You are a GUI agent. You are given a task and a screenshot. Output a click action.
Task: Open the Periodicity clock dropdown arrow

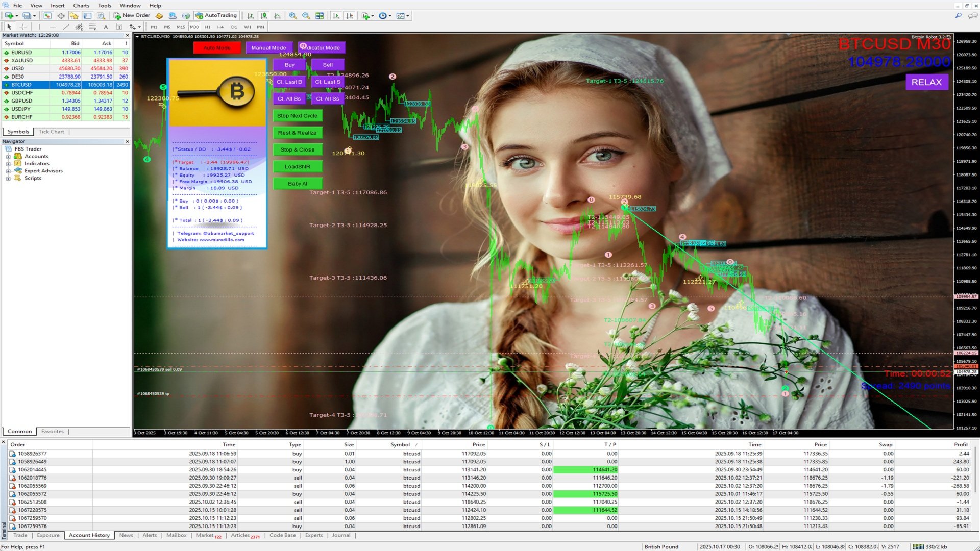click(390, 16)
